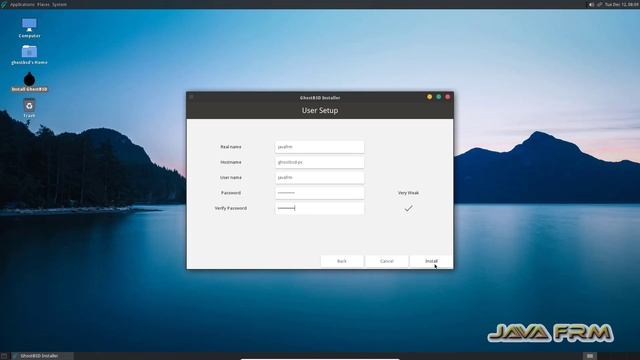Image resolution: width=640 pixels, height=360 pixels.
Task: Click the volume speaker icon in top panel
Action: [x=591, y=4]
